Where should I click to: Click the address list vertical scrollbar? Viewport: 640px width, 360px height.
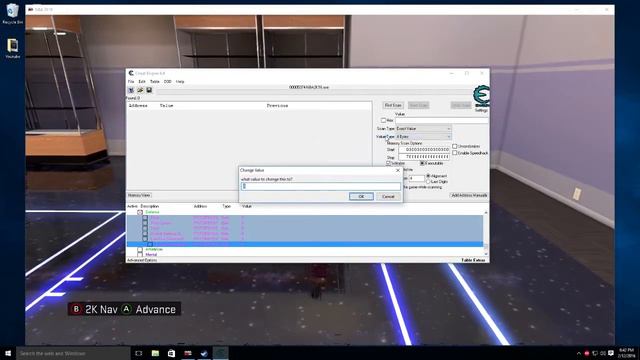click(x=486, y=233)
